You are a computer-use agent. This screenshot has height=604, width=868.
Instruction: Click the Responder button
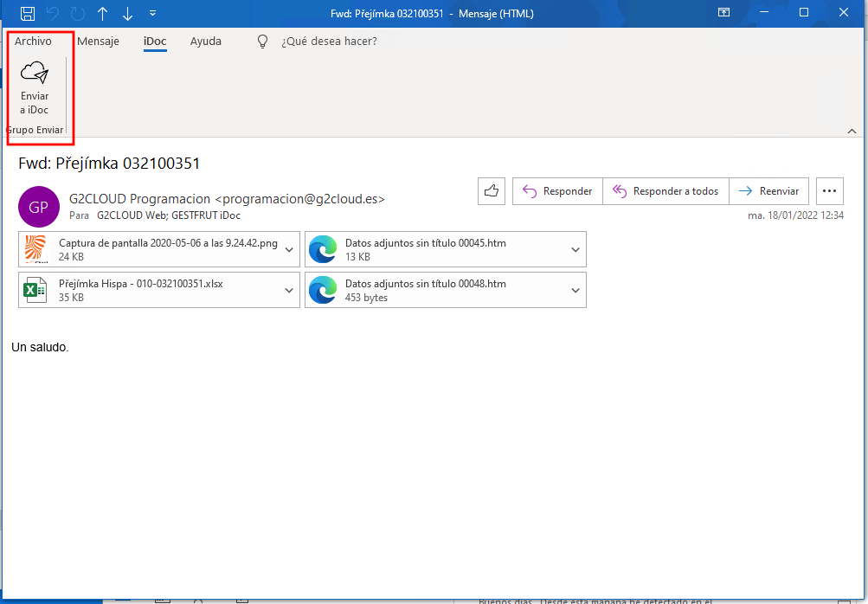557,191
